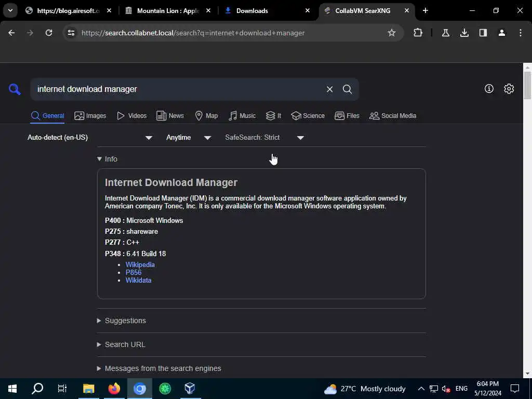Open the P856 link
This screenshot has height=399, width=532.
tap(134, 272)
